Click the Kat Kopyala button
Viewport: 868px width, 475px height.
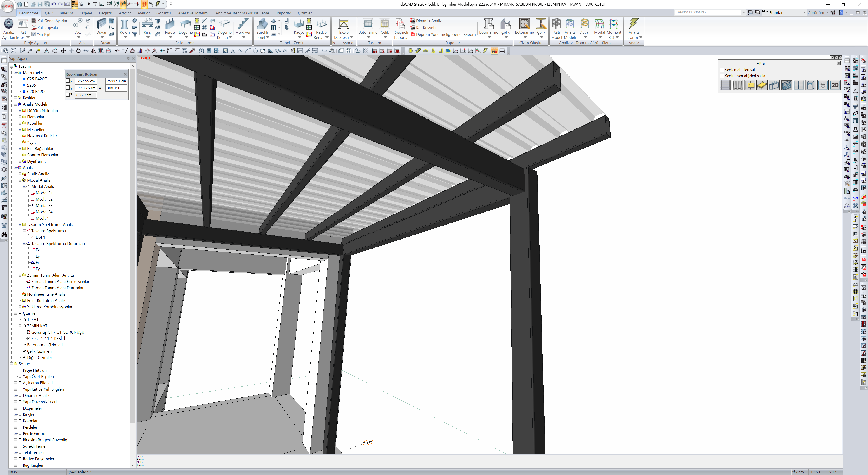click(x=47, y=28)
